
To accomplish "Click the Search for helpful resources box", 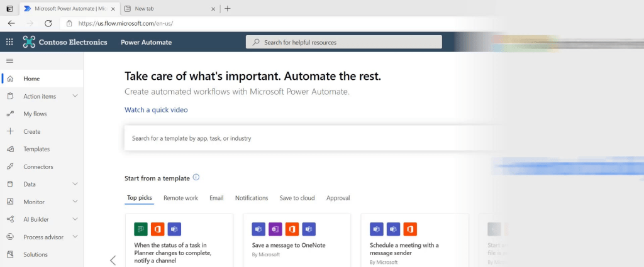I will [x=344, y=42].
